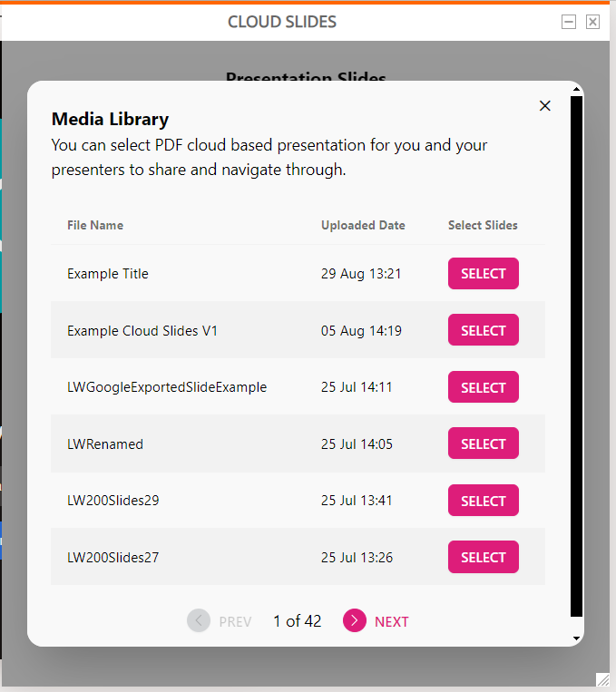The image size is (616, 692).
Task: Click the LWRenamed file name row
Action: click(298, 443)
